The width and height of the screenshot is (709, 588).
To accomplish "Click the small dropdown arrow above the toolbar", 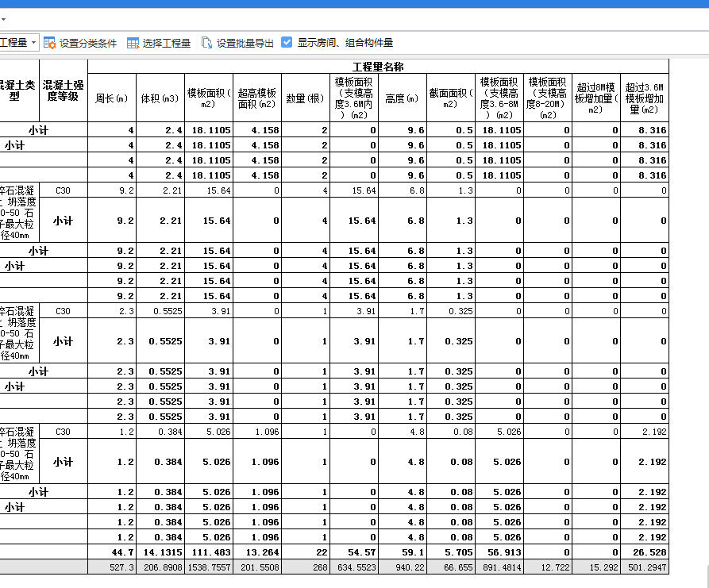I will point(3,19).
